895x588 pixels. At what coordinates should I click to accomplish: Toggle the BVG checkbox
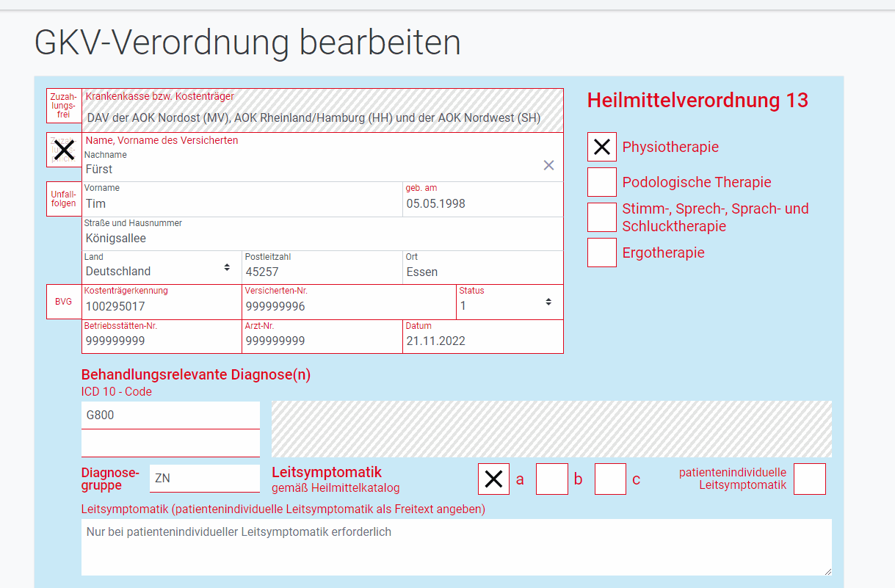[64, 302]
